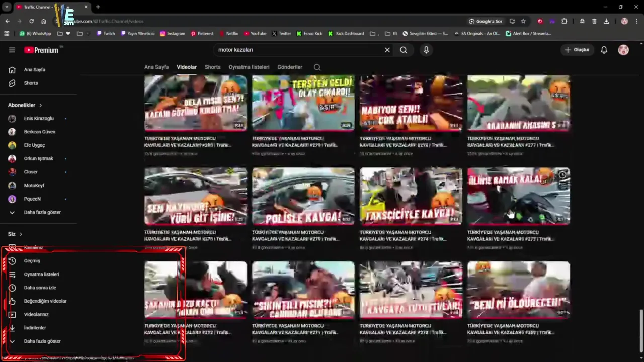
Task: Open the notifications bell
Action: [x=604, y=50]
